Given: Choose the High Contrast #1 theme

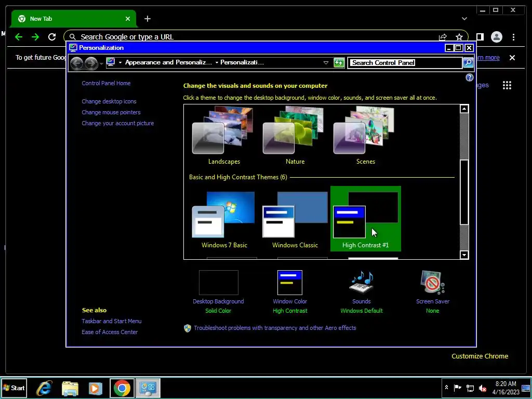Looking at the screenshot, I should pos(365,219).
